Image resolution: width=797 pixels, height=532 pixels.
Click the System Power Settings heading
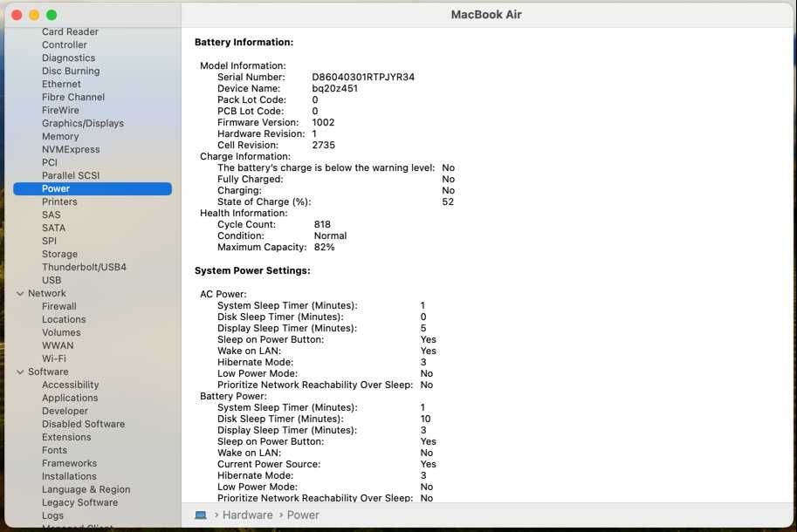252,270
